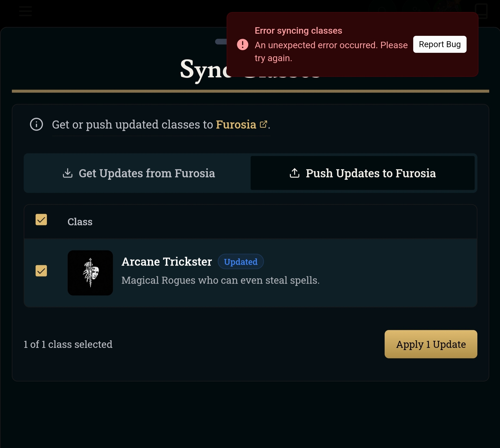Open the Furosia link
The height and width of the screenshot is (448, 500).
pos(236,124)
